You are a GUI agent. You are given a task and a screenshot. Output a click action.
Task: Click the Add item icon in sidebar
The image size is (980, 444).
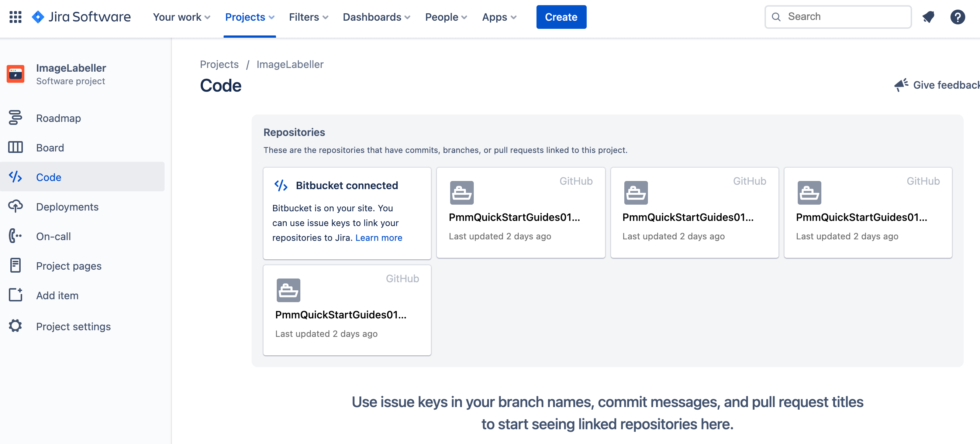15,295
